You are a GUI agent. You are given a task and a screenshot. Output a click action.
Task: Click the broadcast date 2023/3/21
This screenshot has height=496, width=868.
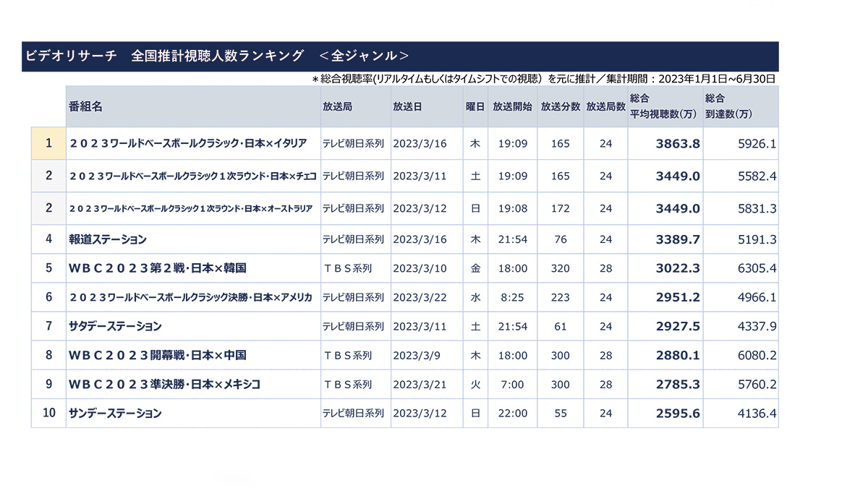pyautogui.click(x=420, y=385)
